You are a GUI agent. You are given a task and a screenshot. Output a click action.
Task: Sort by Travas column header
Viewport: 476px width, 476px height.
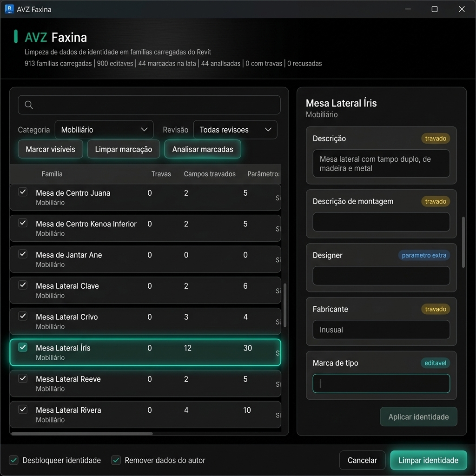coord(161,174)
